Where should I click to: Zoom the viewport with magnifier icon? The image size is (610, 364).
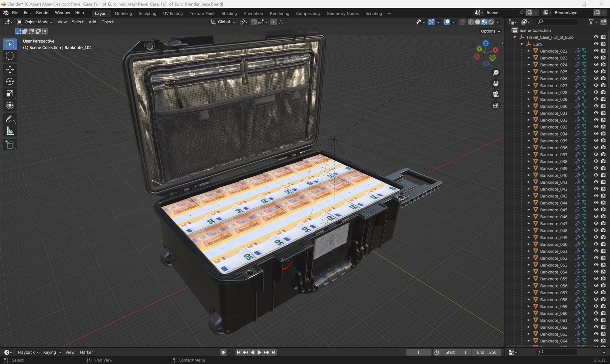(x=496, y=73)
